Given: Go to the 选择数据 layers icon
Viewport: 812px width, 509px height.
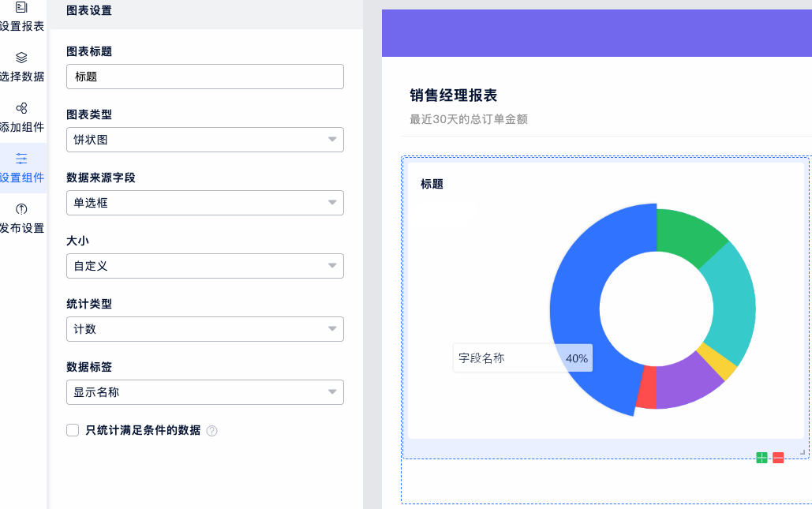Looking at the screenshot, I should pos(21,58).
